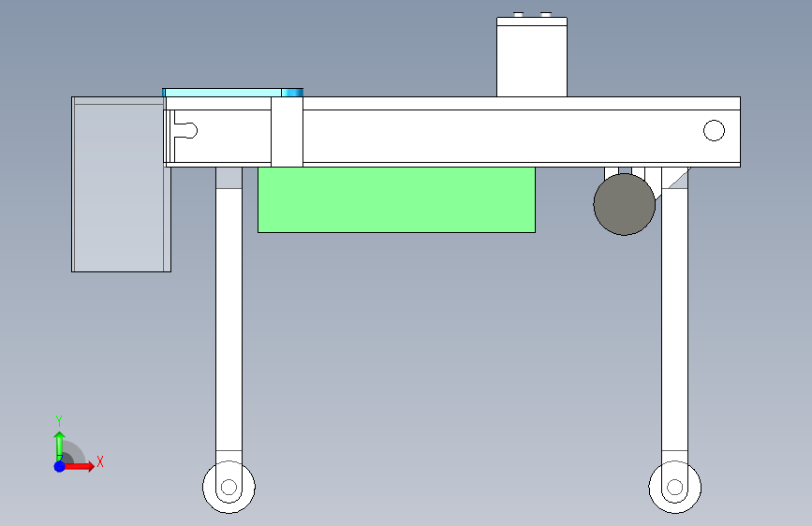This screenshot has height=526, width=812.
Task: Click the Y axis arrow of the triad
Action: point(60,446)
